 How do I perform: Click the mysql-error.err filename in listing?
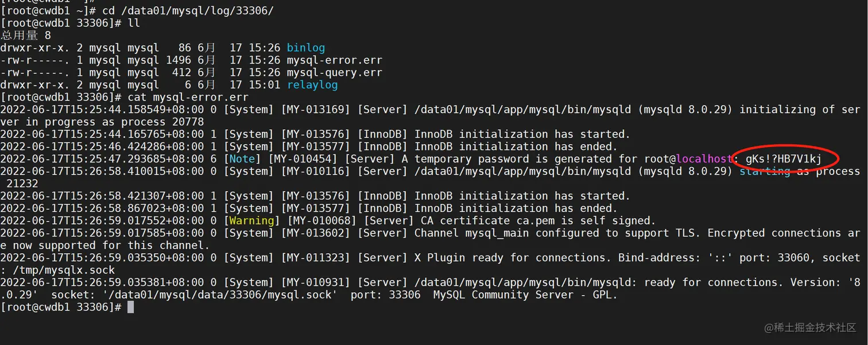pos(335,60)
